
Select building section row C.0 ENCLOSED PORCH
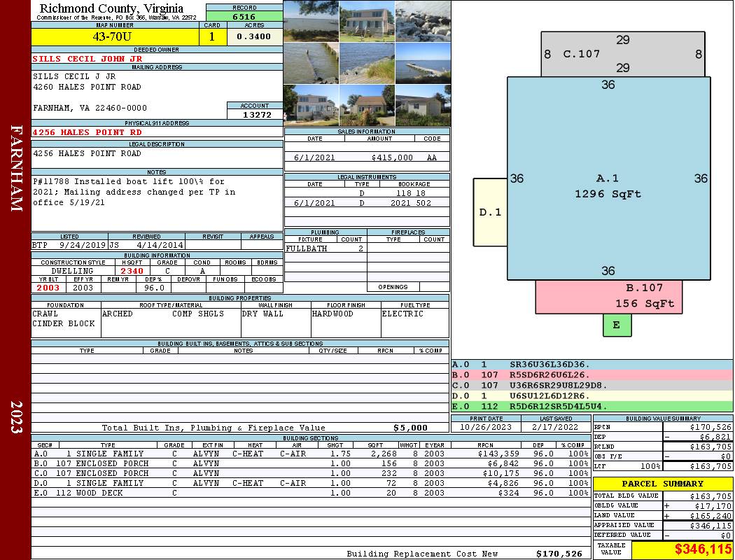pos(311,473)
